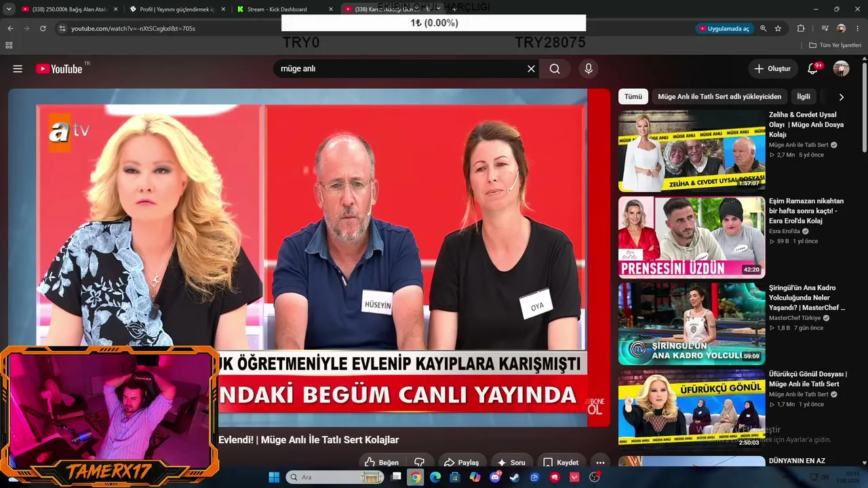Share the video via Paylaş
Viewport: 868px width, 488px height.
click(461, 462)
